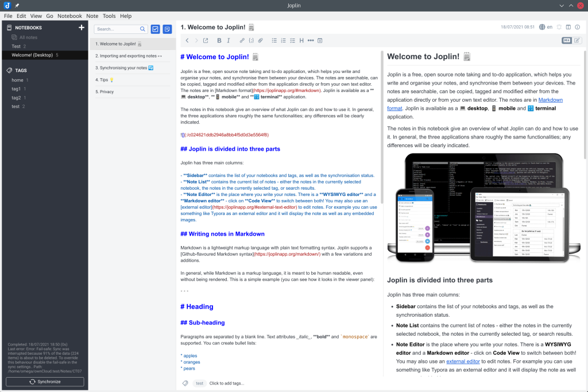Add a new notebook with the plus icon

[x=82, y=28]
